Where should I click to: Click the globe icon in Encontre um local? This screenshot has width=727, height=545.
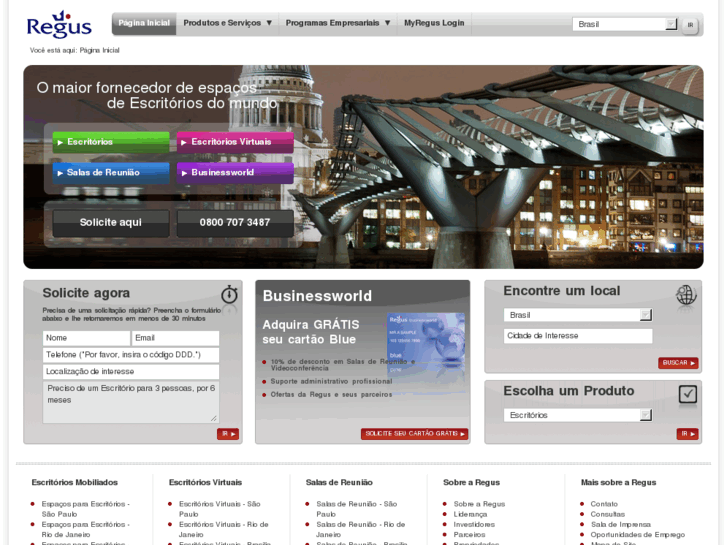[686, 295]
